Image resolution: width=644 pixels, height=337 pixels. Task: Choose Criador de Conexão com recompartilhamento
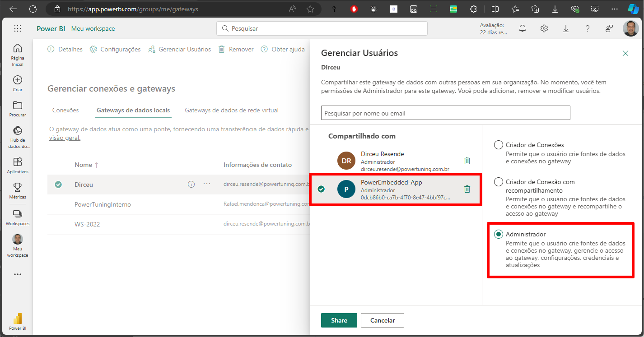point(499,182)
